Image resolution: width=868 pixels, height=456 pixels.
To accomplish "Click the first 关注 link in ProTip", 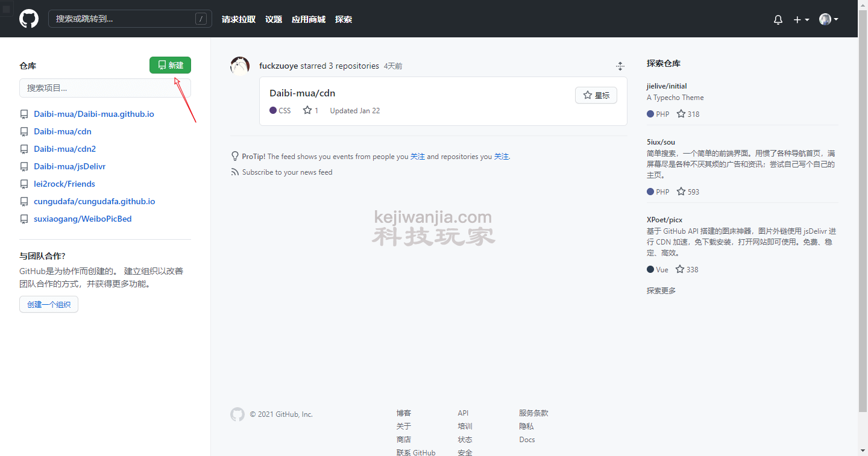I will (418, 157).
